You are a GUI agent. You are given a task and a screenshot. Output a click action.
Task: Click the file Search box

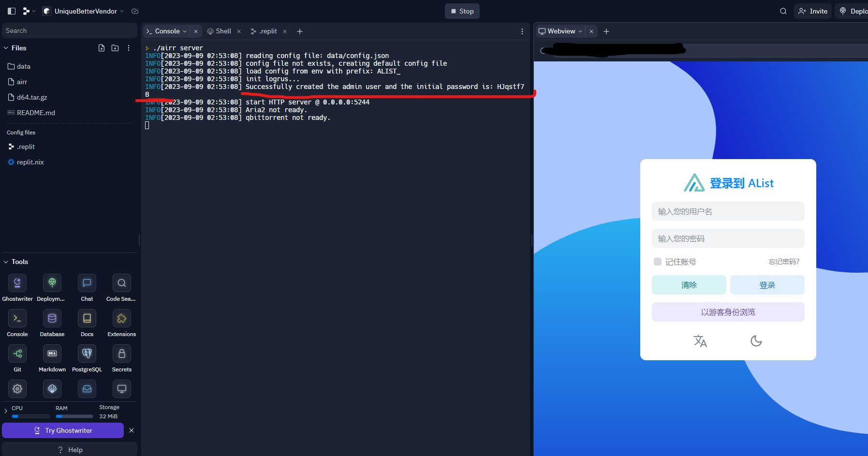(x=70, y=30)
